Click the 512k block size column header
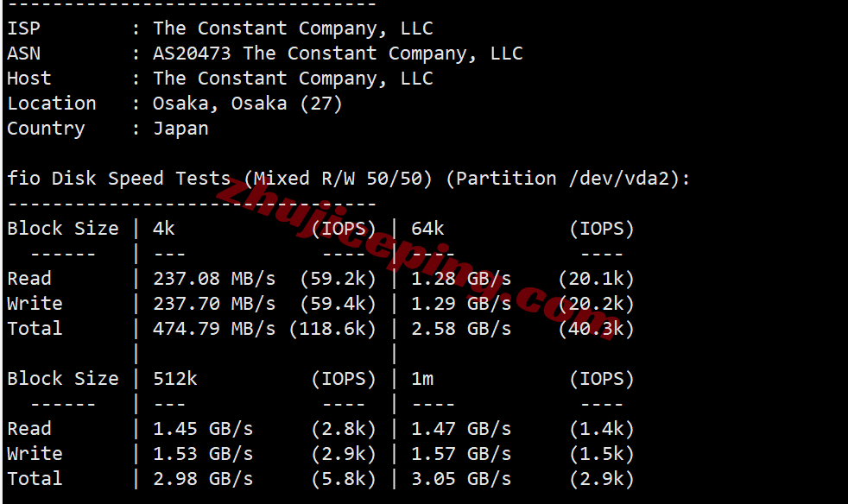The image size is (848, 504). click(x=175, y=379)
